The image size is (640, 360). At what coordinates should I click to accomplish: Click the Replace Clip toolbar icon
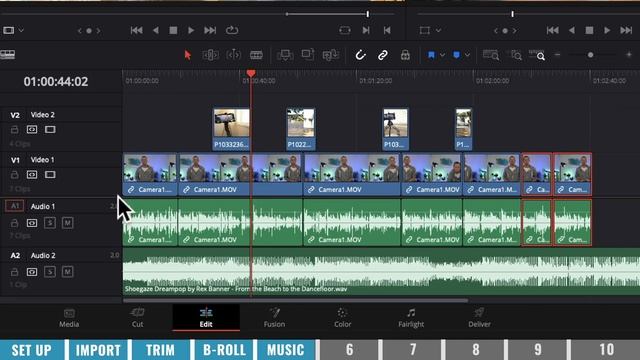tap(331, 55)
